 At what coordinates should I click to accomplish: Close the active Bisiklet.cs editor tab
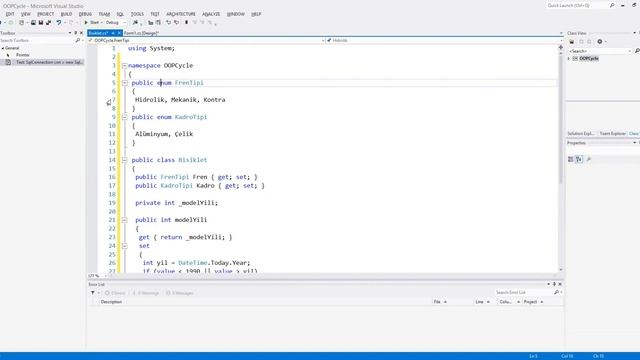(x=119, y=33)
